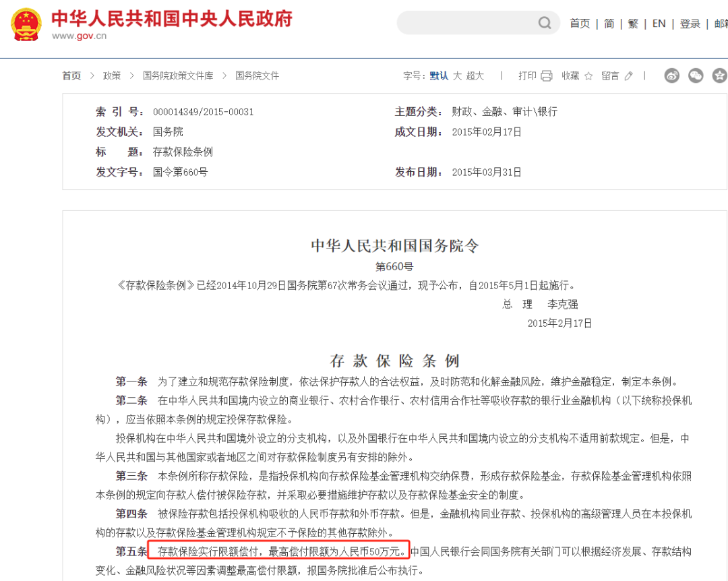Screen dimensions: 728x581
Task: Click the 登录 login link
Action: (x=690, y=22)
